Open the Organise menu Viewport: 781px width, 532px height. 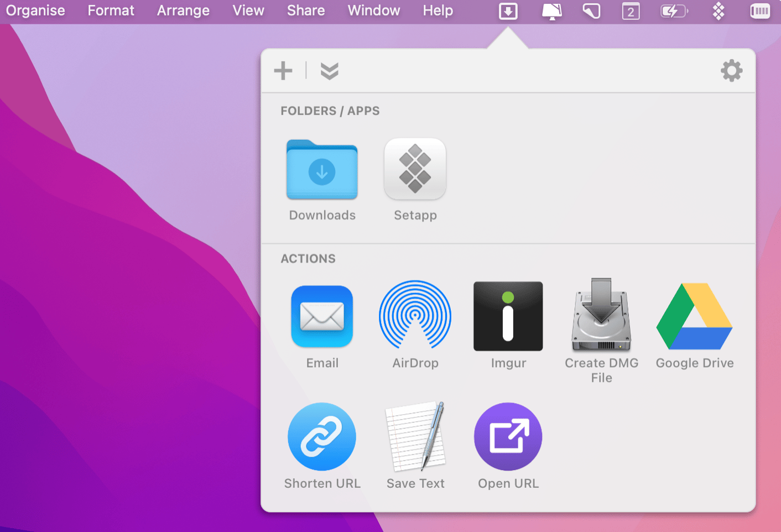coord(35,11)
